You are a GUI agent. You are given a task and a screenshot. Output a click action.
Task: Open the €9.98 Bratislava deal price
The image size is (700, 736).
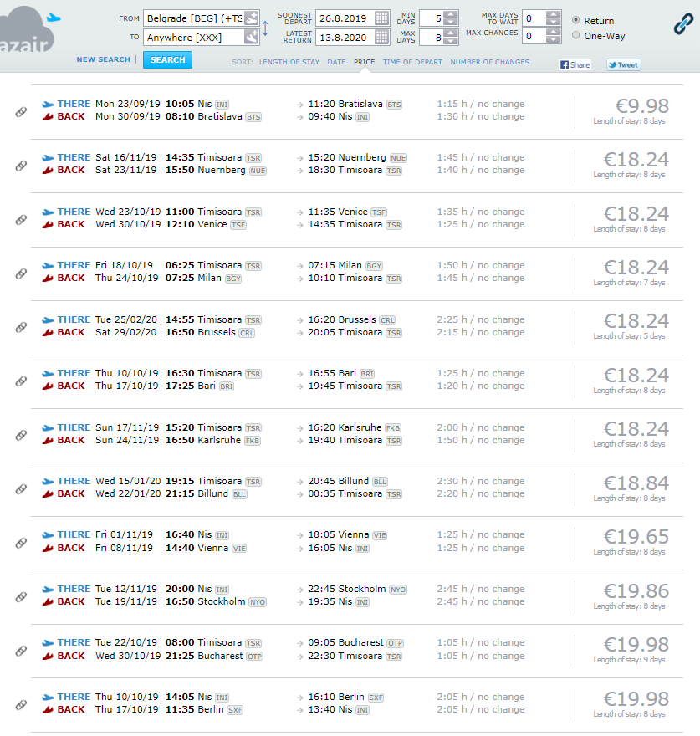pos(641,106)
